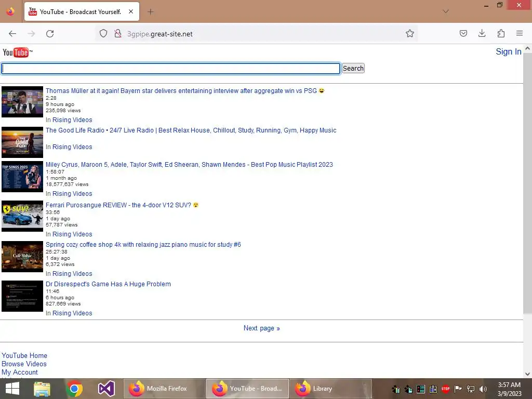Open the tracking protection shield icon
The width and height of the screenshot is (532, 399).
103,34
